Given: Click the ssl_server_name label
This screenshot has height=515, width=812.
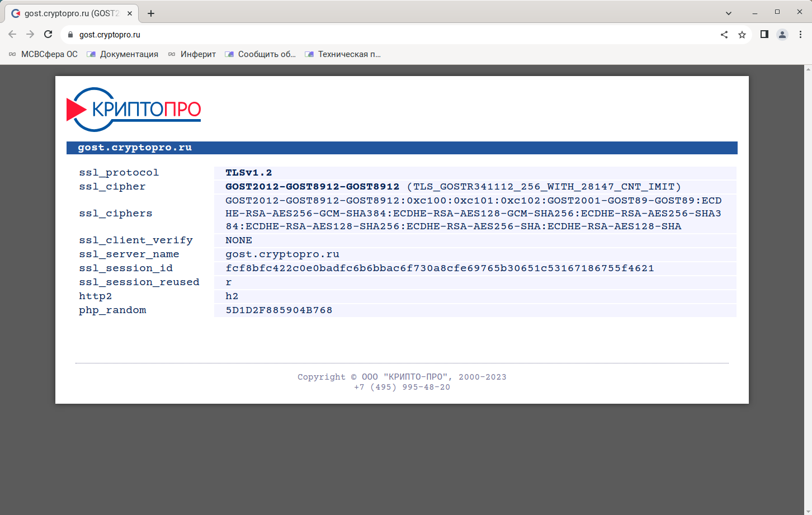Looking at the screenshot, I should (x=129, y=254).
